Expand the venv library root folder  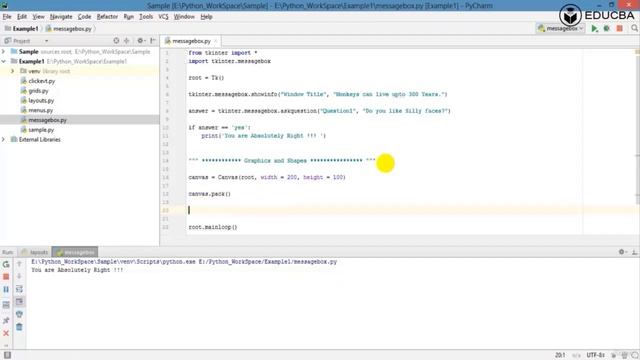click(x=13, y=71)
